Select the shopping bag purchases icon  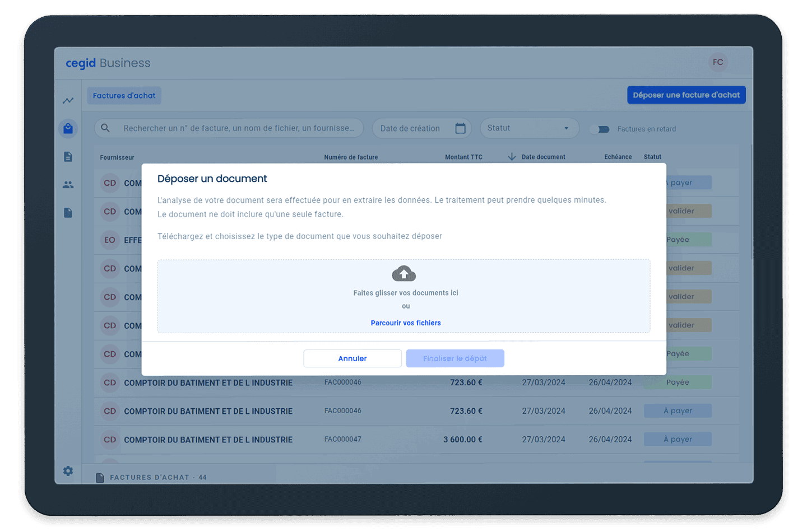pos(68,129)
